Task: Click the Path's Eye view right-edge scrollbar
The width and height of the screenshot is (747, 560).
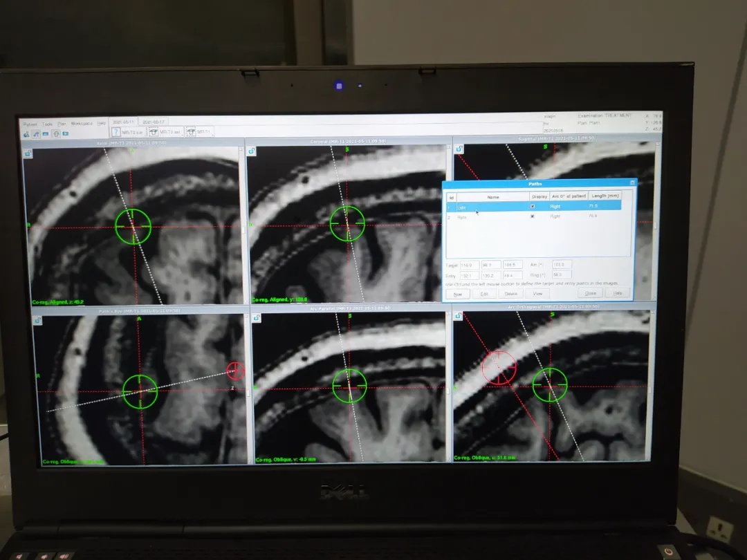Action: (x=248, y=389)
